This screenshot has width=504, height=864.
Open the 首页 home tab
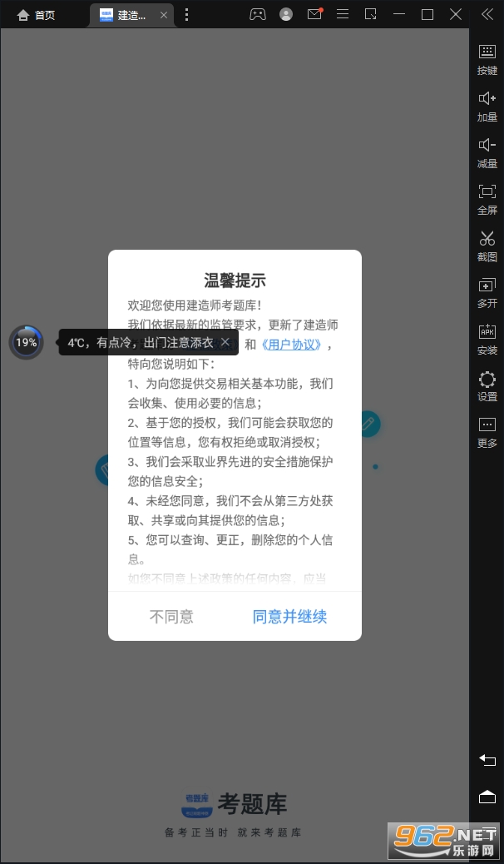point(36,15)
